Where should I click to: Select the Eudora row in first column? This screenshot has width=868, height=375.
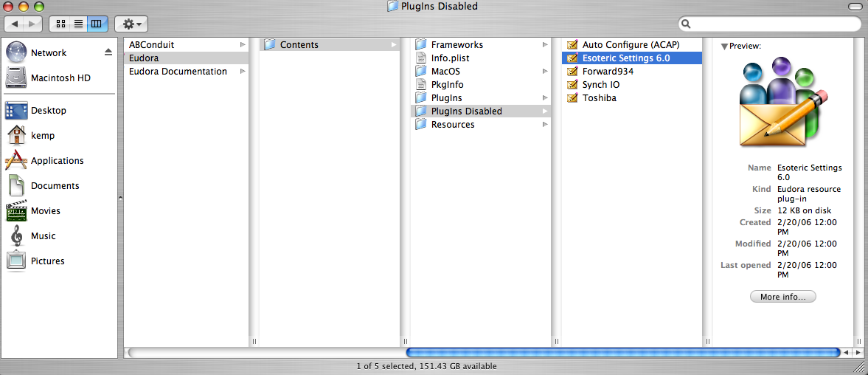186,58
